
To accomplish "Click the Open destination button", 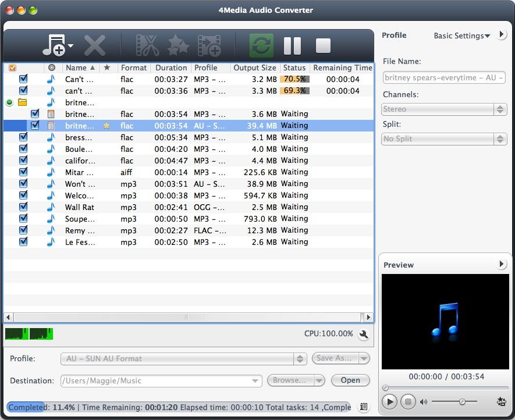I will (x=350, y=380).
